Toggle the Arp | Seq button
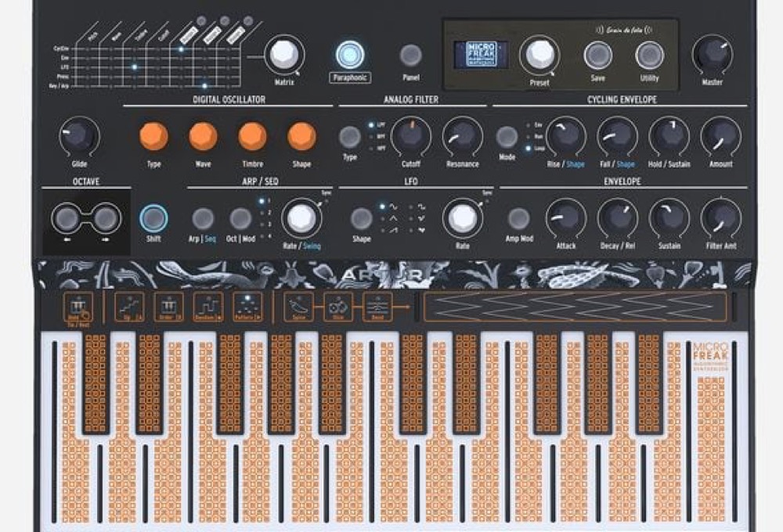 click(x=204, y=218)
